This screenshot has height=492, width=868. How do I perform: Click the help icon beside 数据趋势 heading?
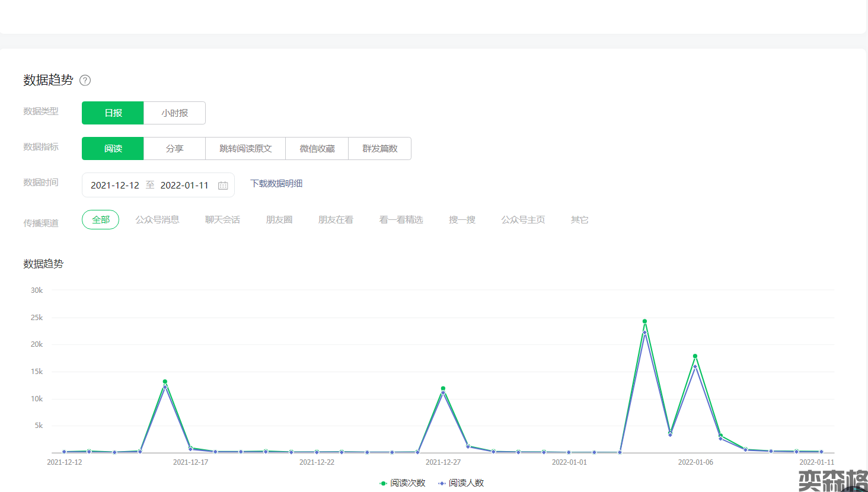tap(85, 80)
